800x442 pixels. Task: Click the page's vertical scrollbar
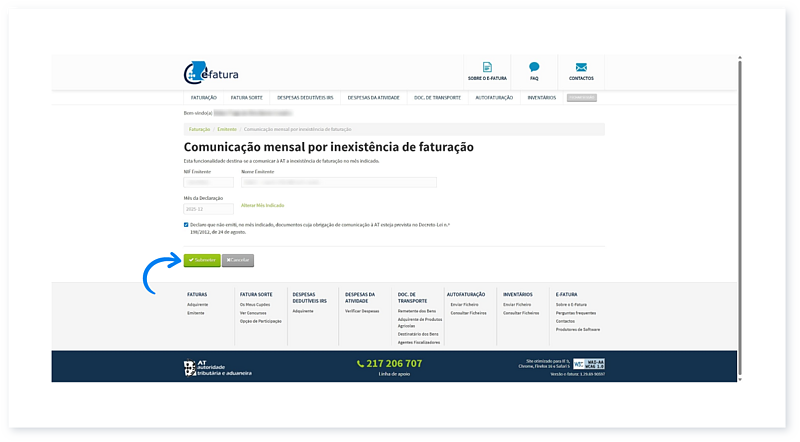pyautogui.click(x=740, y=218)
